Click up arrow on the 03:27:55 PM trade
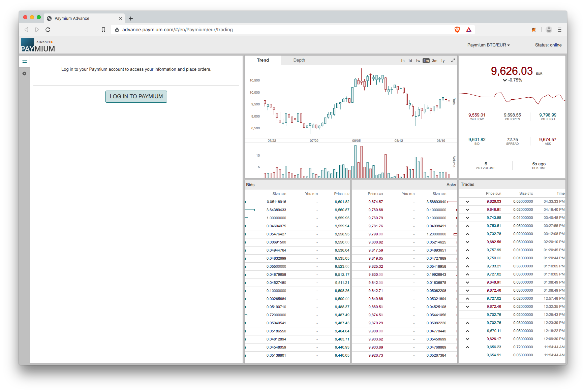The image size is (586, 392). click(467, 226)
